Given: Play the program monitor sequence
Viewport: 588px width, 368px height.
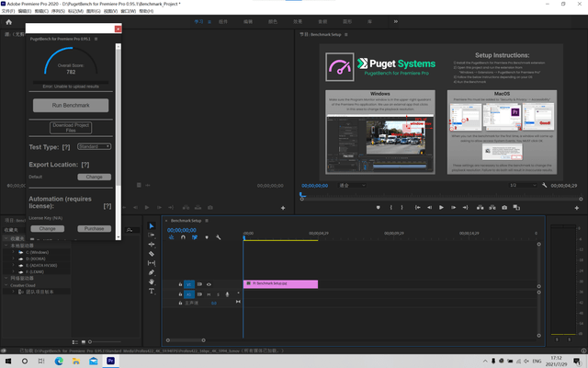Looking at the screenshot, I should coord(441,207).
